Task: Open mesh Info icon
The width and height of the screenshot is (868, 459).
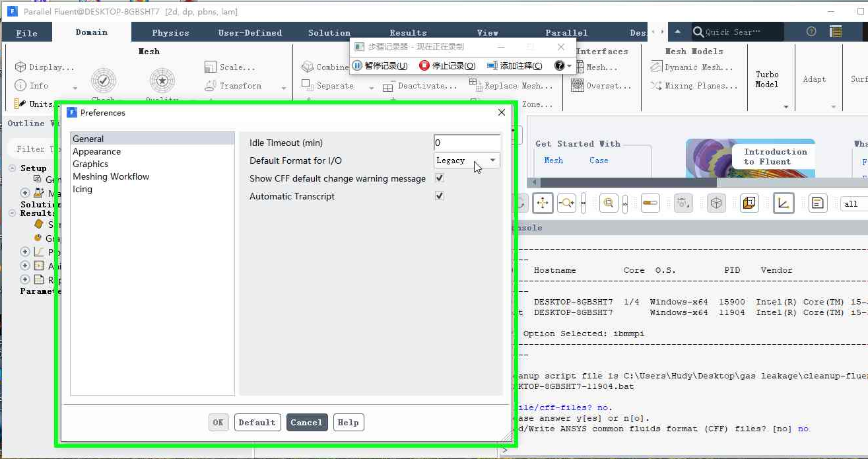Action: click(x=20, y=86)
